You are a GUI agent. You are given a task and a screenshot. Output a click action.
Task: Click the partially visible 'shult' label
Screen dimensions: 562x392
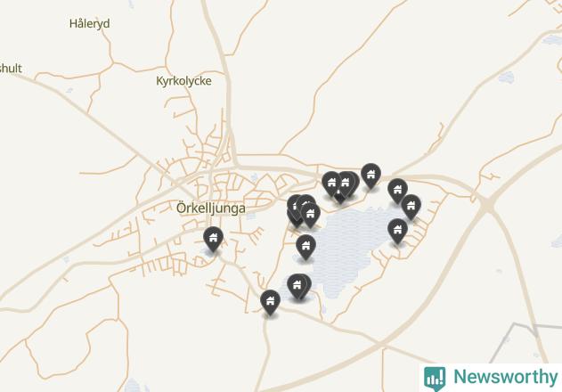tap(11, 68)
